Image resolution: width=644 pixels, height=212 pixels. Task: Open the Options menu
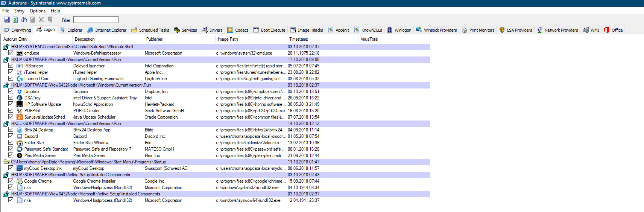[38, 11]
